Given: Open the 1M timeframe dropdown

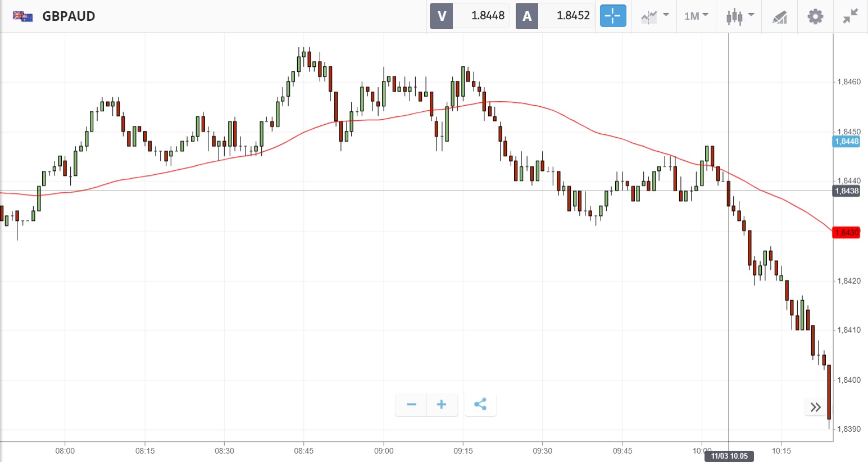Looking at the screenshot, I should tap(696, 16).
